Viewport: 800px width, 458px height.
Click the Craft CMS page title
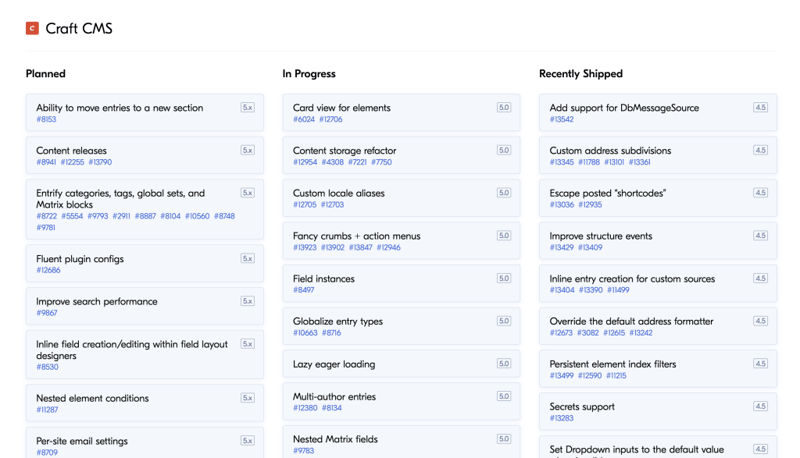point(79,29)
